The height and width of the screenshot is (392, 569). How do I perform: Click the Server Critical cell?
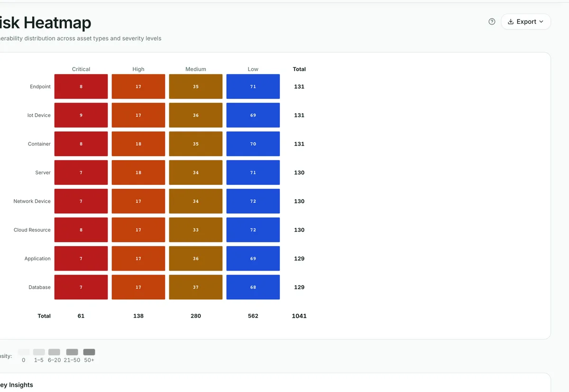pos(81,173)
